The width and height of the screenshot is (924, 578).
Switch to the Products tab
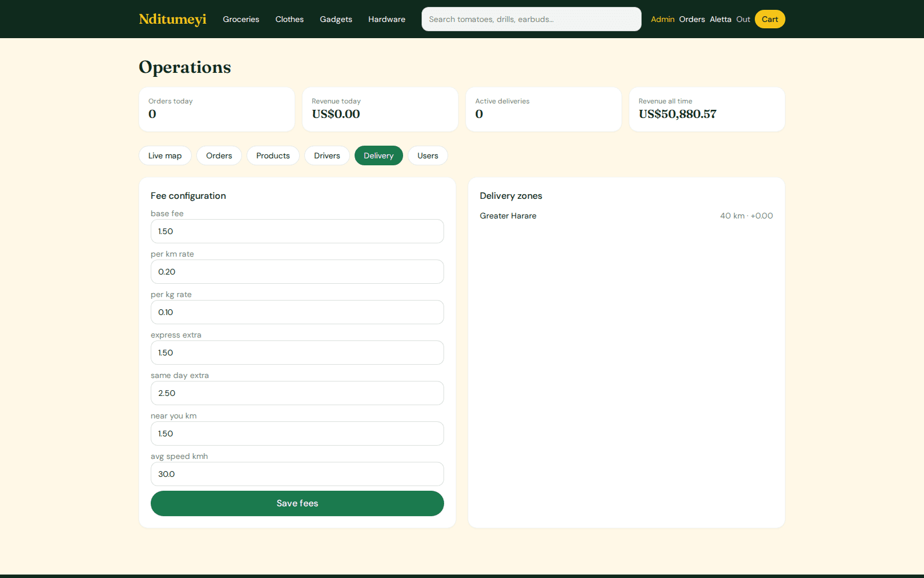tap(273, 155)
